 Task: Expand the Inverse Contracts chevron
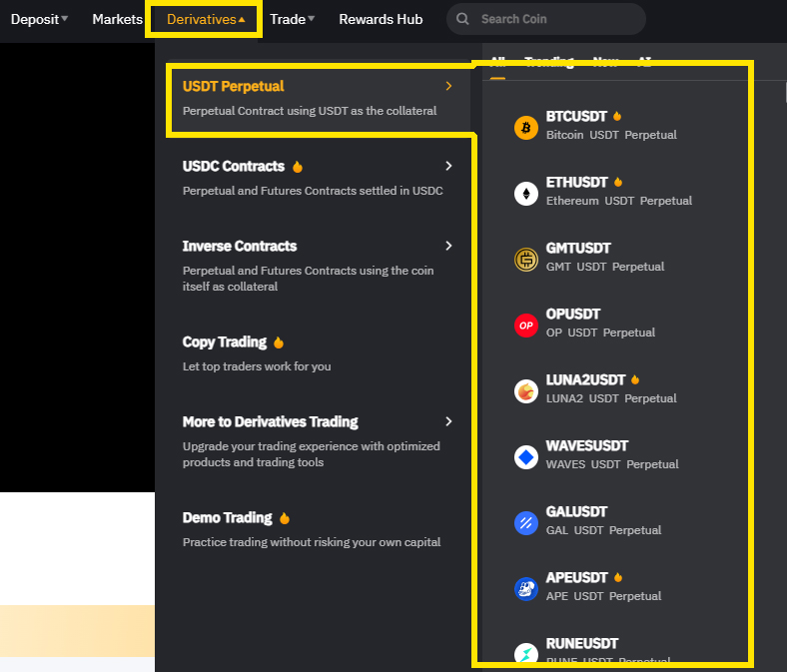pyautogui.click(x=448, y=246)
